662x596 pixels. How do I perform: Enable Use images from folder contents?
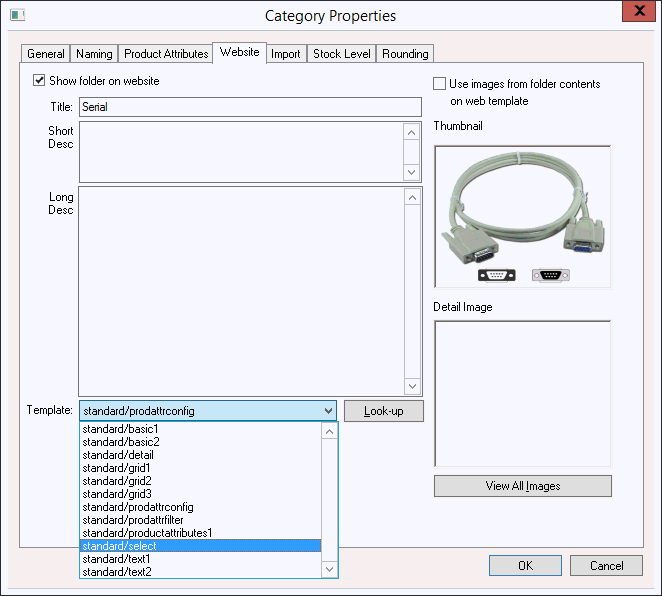pos(440,85)
